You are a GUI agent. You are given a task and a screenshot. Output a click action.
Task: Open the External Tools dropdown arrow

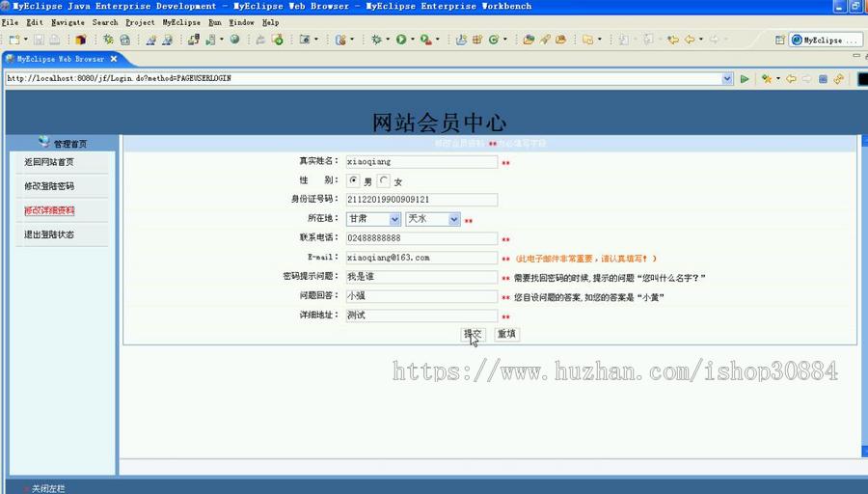coord(437,40)
